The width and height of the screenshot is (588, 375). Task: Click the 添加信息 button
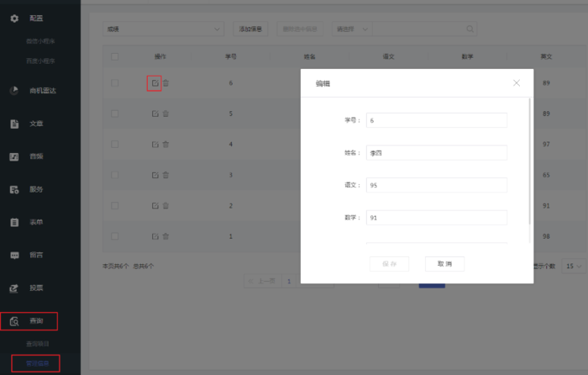point(250,29)
